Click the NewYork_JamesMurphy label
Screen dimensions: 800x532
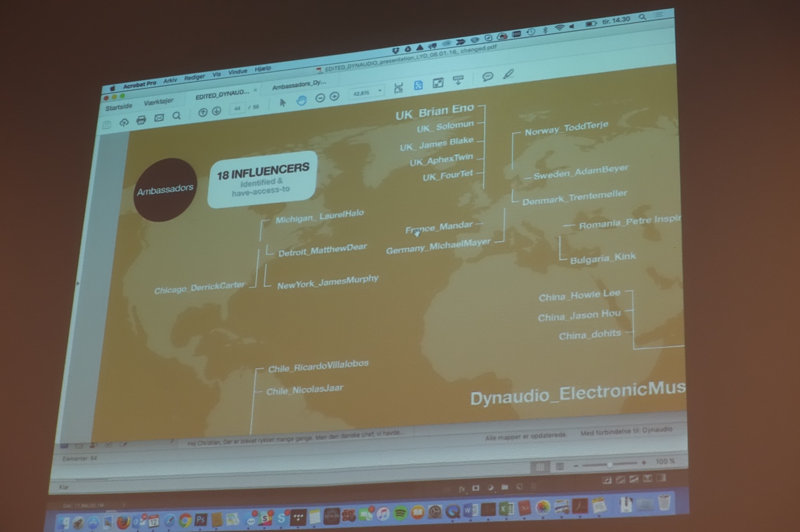coord(328,282)
